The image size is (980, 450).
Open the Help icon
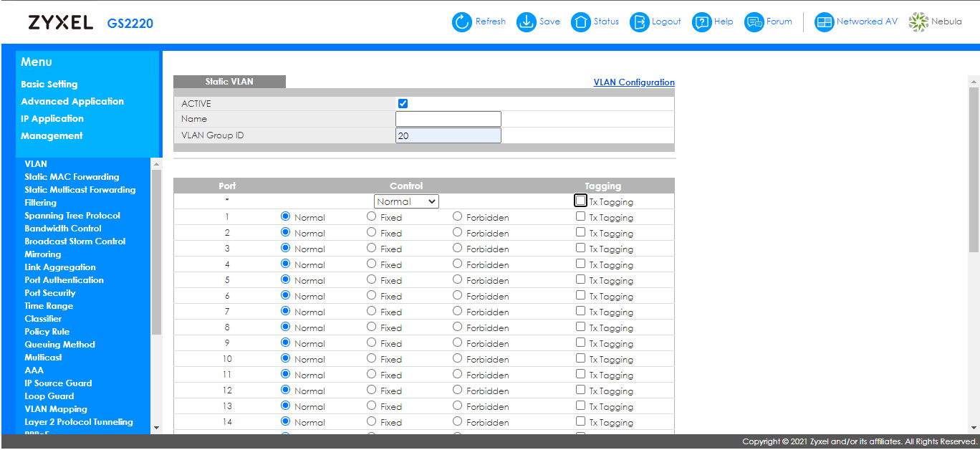point(701,22)
